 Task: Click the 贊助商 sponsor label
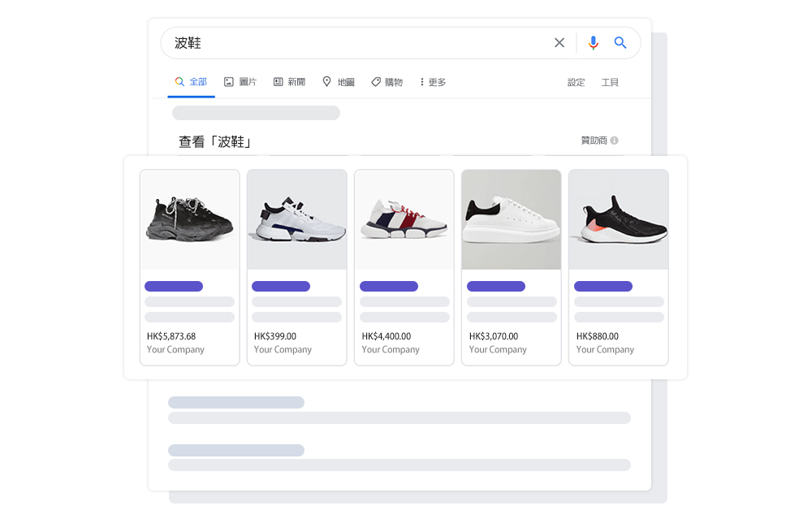coord(594,141)
